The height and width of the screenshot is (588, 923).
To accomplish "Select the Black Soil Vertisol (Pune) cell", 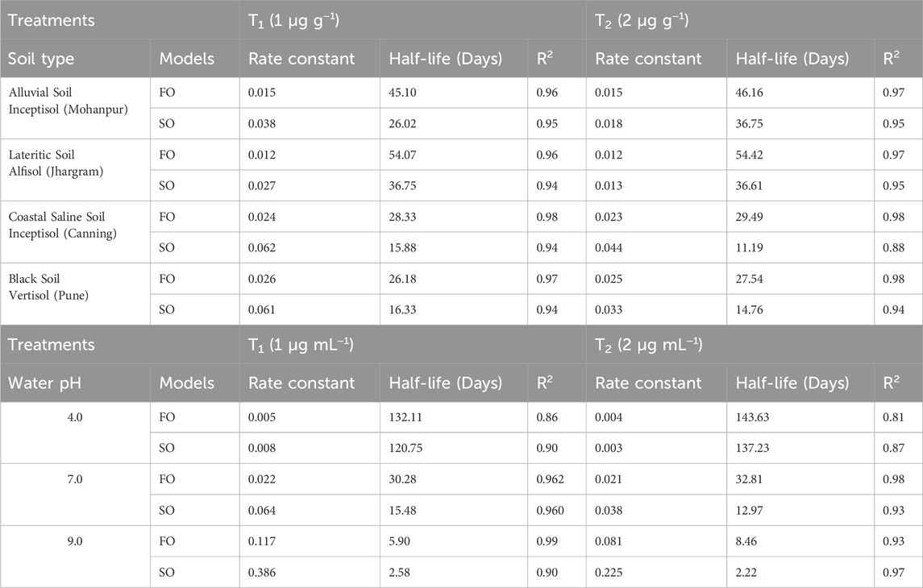I will tap(75, 294).
